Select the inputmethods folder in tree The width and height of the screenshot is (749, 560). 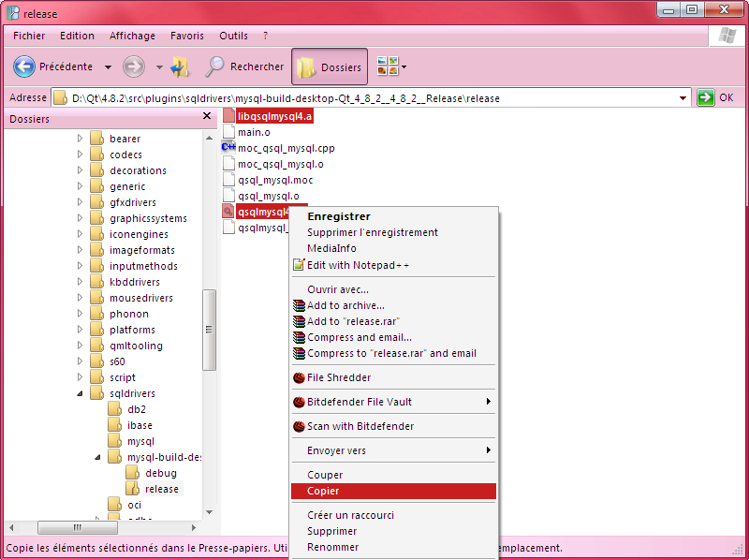tap(143, 266)
